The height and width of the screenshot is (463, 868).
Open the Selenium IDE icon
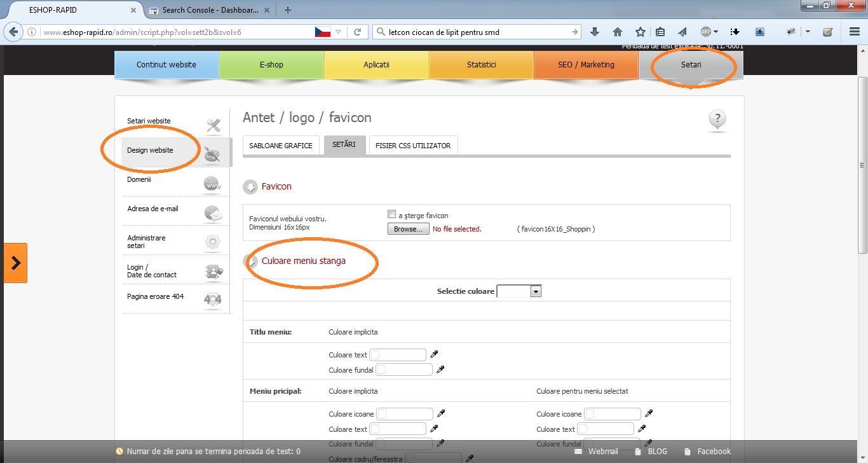pyautogui.click(x=827, y=32)
